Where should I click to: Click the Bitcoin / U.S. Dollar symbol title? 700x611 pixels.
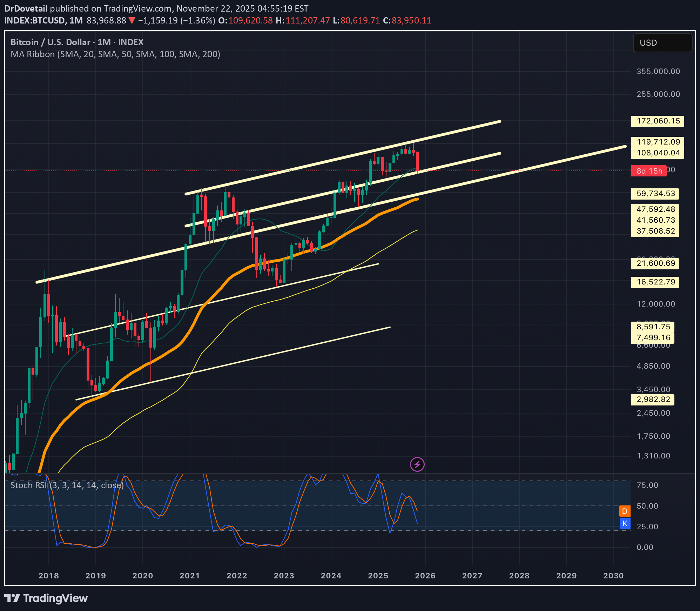coord(50,42)
